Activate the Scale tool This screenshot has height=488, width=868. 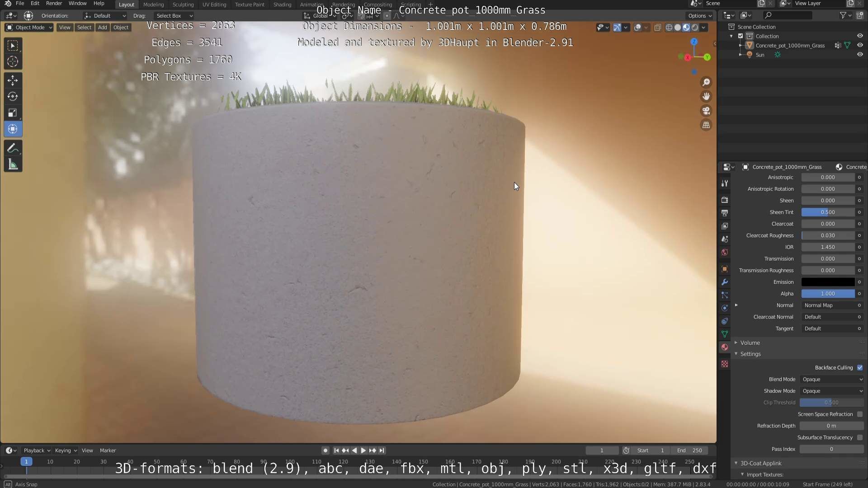pos(13,113)
